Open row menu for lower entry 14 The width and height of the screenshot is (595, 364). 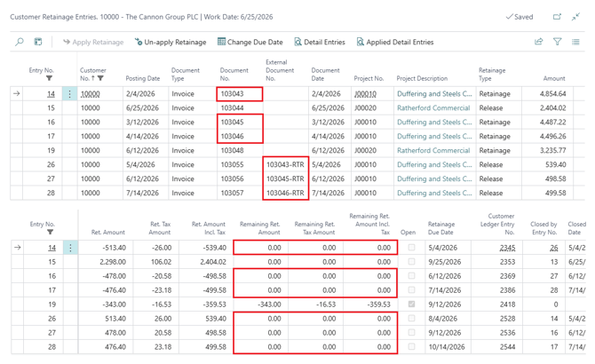coord(70,248)
